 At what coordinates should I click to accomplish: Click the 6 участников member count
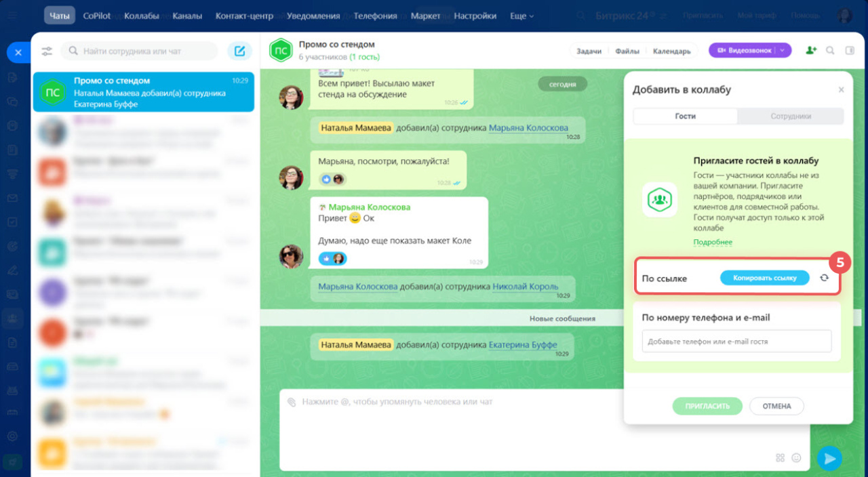323,57
